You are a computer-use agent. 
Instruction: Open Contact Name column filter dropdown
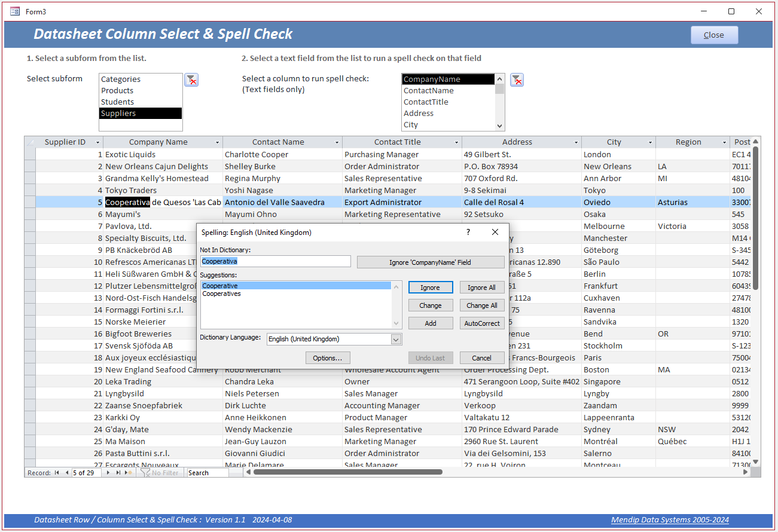click(x=337, y=142)
